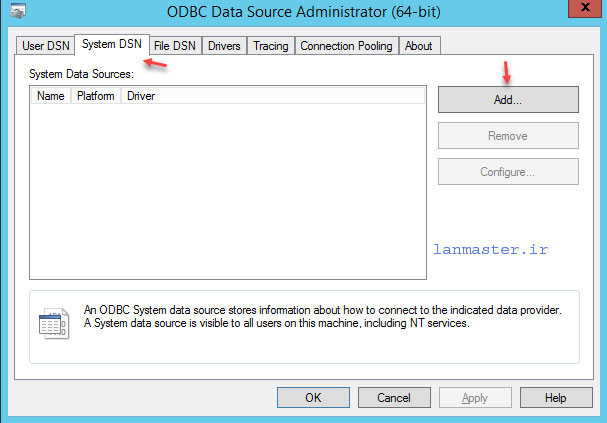The width and height of the screenshot is (607, 423).
Task: Click the data source table icon in info box
Action: coord(54,324)
